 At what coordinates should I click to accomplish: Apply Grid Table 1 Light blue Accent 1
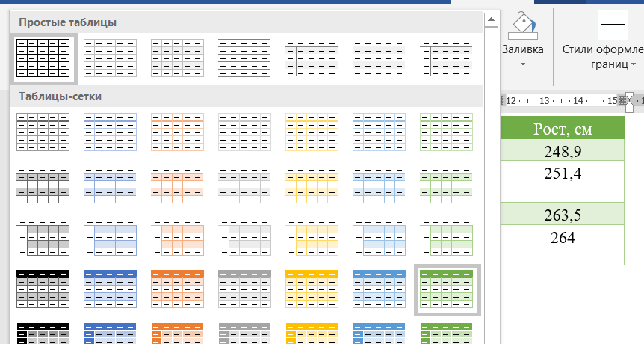pos(110,132)
